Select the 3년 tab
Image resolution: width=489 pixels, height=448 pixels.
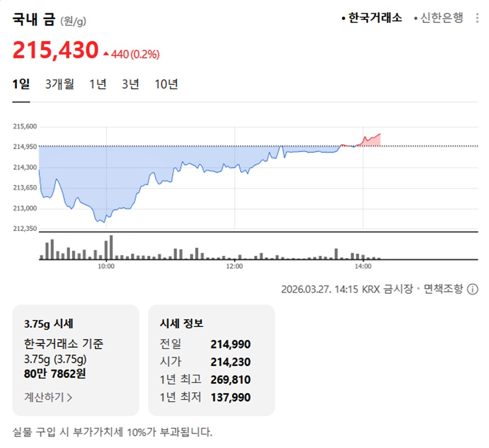pyautogui.click(x=130, y=84)
